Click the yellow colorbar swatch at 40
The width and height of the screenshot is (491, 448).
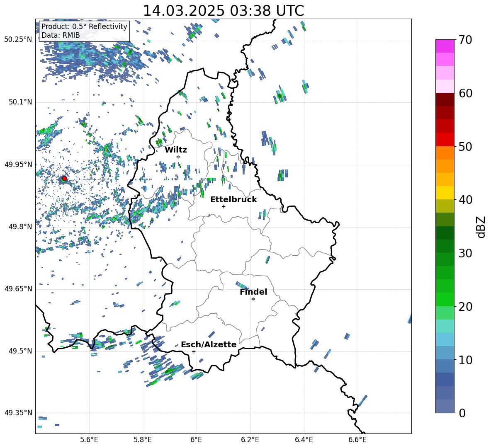click(445, 193)
